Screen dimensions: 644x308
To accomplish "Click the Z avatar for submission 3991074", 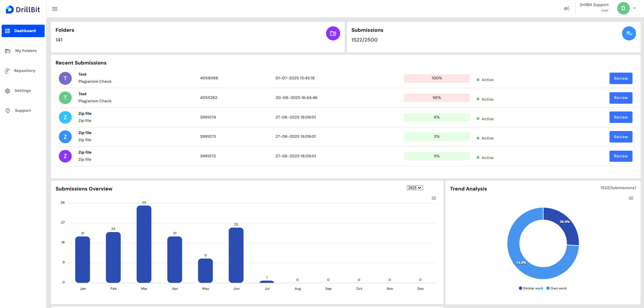I will (65, 117).
